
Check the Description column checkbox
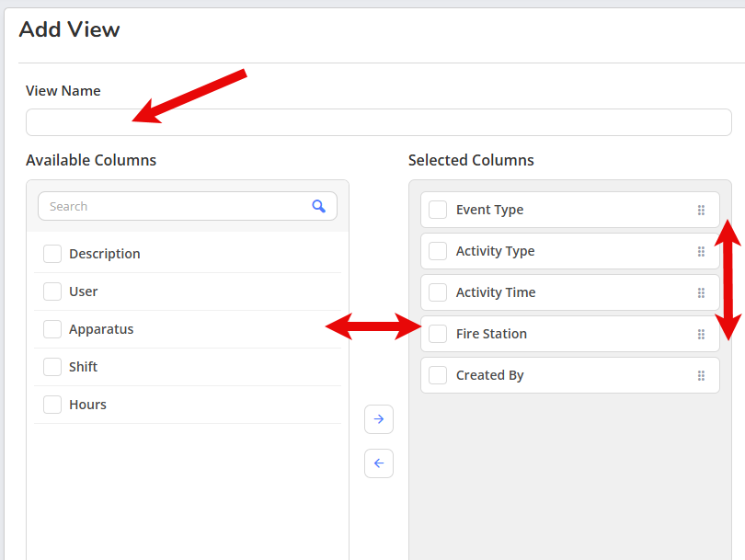[52, 254]
